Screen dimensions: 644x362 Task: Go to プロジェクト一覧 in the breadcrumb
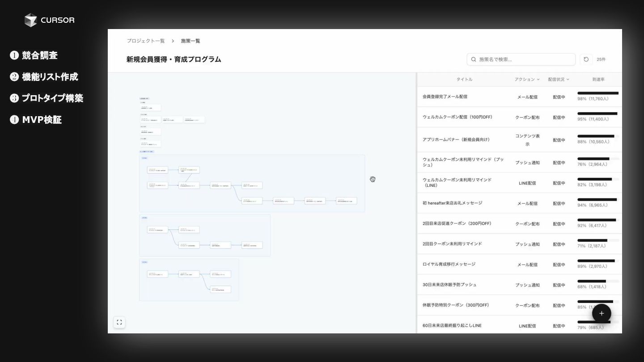[x=145, y=41]
